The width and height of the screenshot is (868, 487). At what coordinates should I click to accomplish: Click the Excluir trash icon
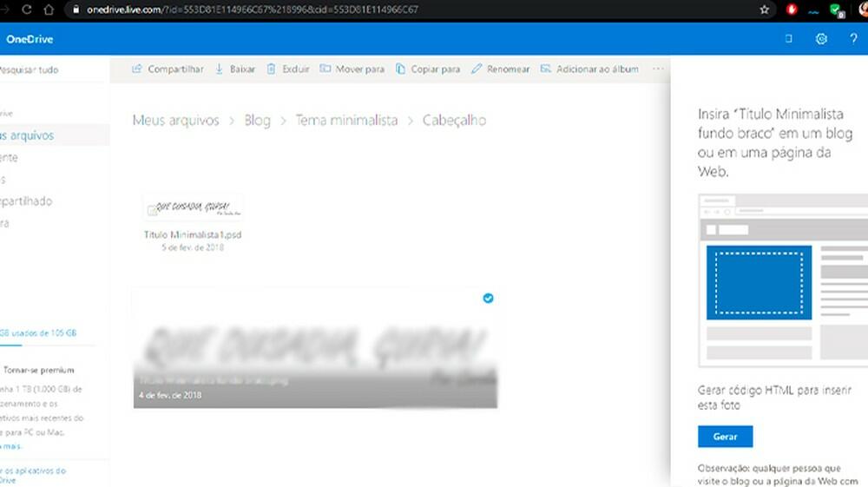point(272,69)
